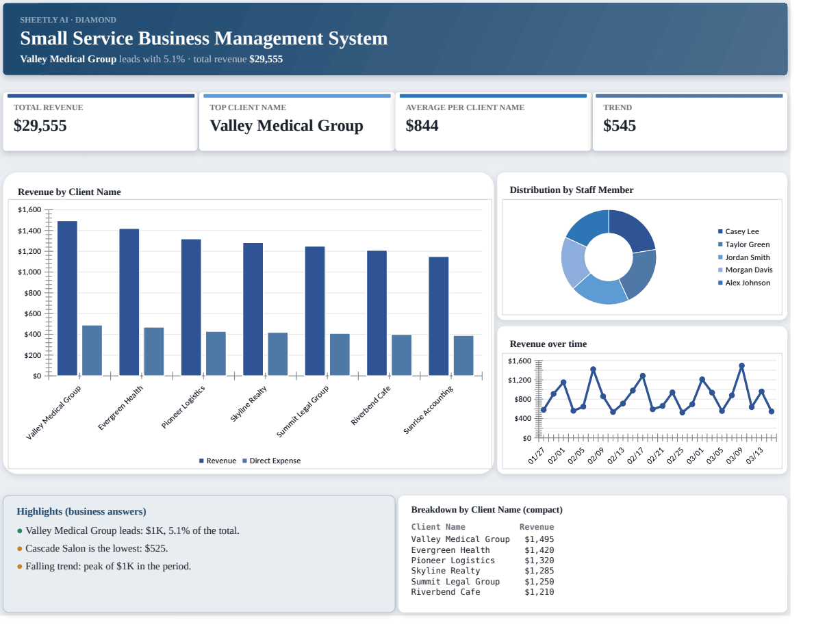Click 'Evergreen Health' in the breakdown table
This screenshot has height=631, width=840.
pos(450,550)
